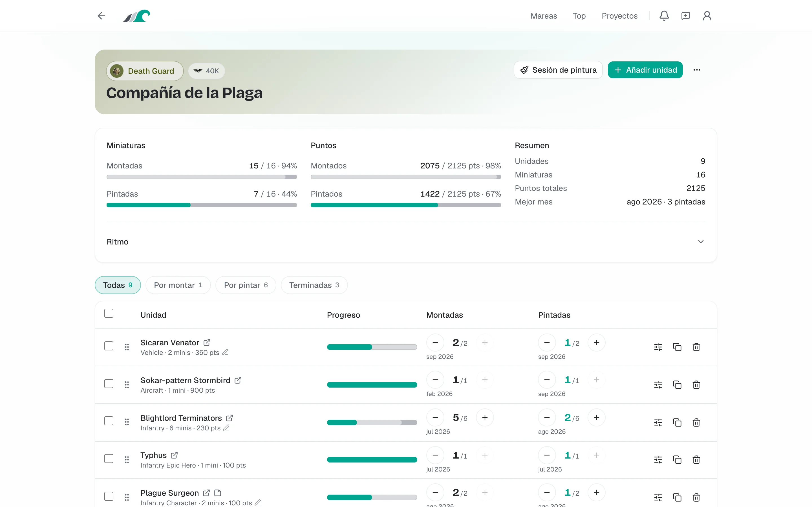
Task: Increase painted count for Blightlord Terminators
Action: 596,417
